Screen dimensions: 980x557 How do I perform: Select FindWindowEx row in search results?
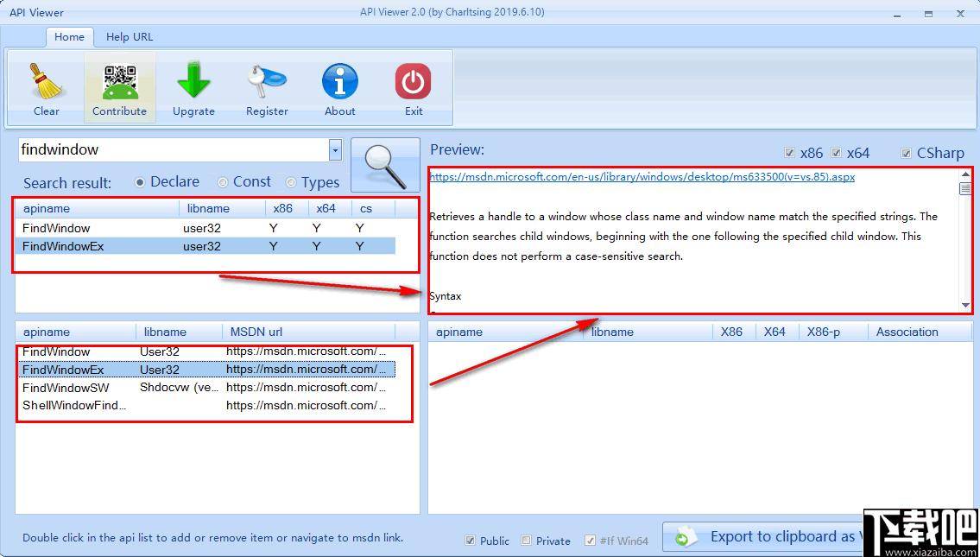[206, 246]
